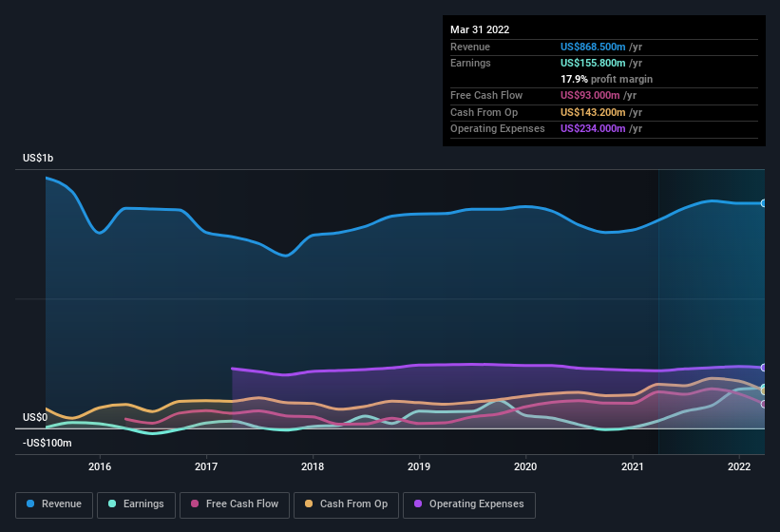Click the Operating Expenses endpoint marker
780x532 pixels.
point(763,368)
